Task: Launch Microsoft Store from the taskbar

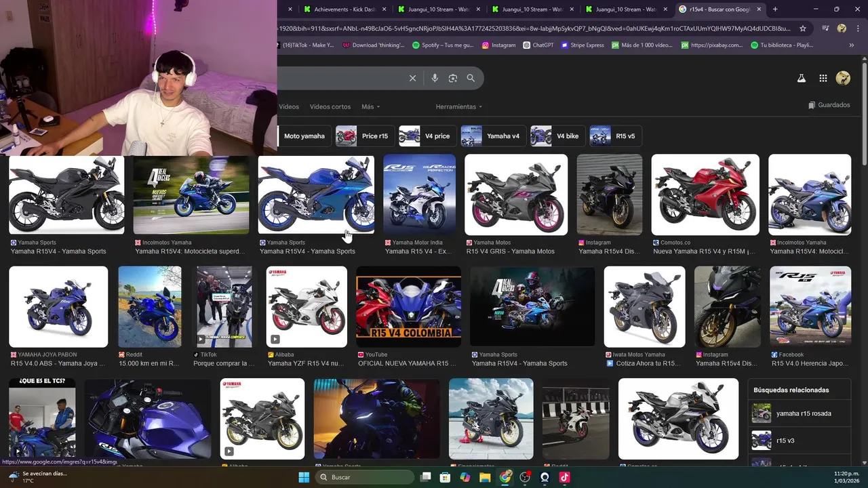Action: (x=445, y=477)
